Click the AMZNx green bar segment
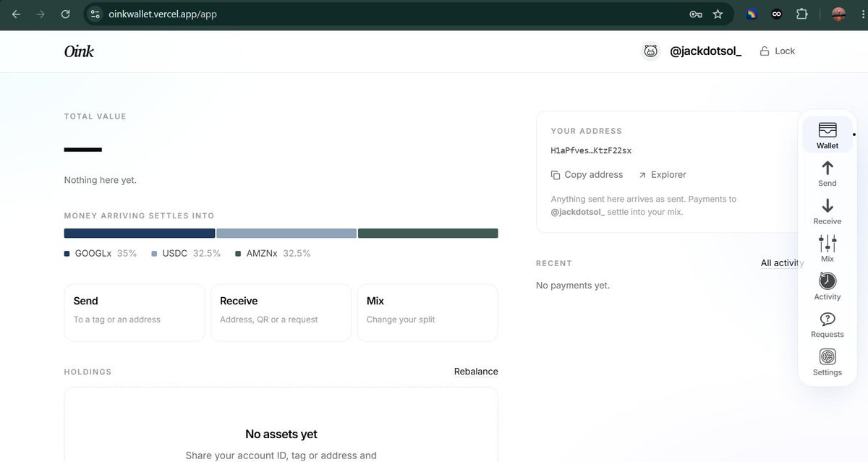This screenshot has width=868, height=462. click(x=428, y=233)
